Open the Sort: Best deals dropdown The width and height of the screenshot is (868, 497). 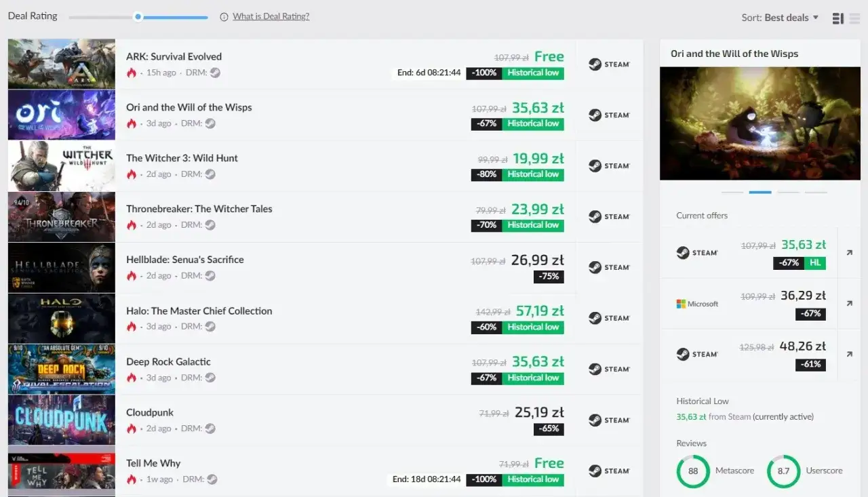pyautogui.click(x=781, y=18)
